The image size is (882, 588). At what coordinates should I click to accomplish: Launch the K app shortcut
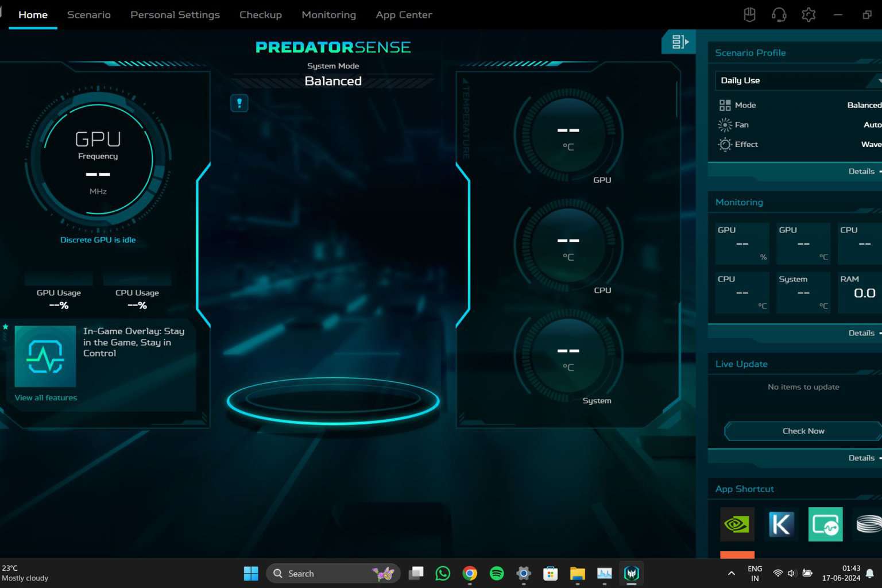(x=781, y=524)
